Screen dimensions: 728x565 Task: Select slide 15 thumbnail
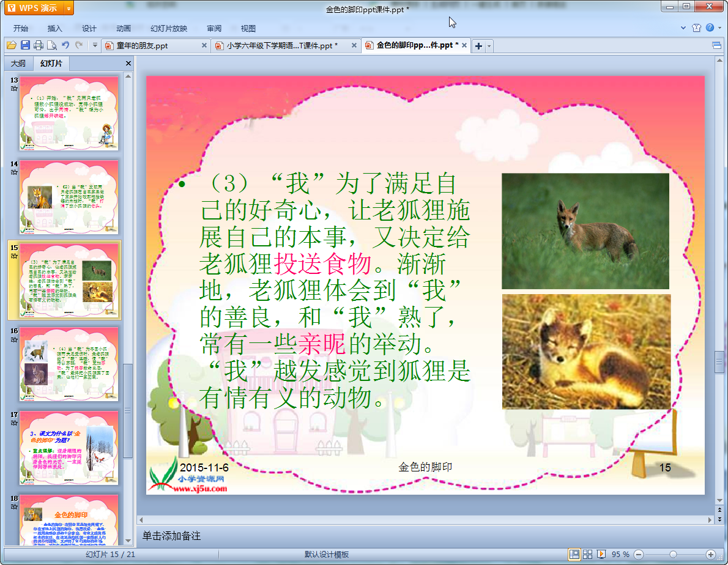point(69,281)
